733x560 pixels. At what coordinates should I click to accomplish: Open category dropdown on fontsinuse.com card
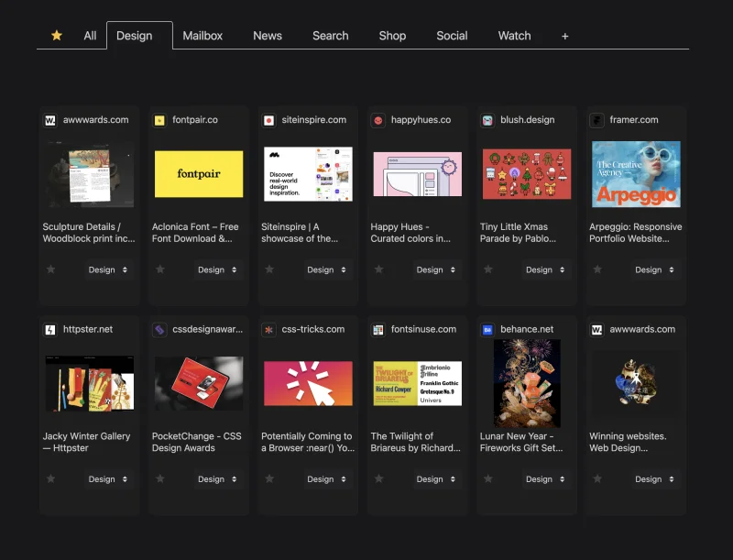[x=437, y=479]
